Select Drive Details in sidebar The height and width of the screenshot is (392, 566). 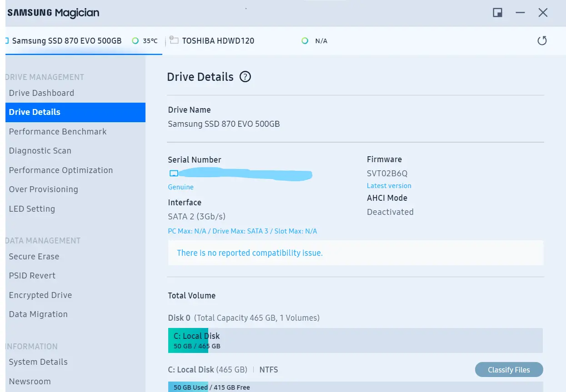coord(75,112)
